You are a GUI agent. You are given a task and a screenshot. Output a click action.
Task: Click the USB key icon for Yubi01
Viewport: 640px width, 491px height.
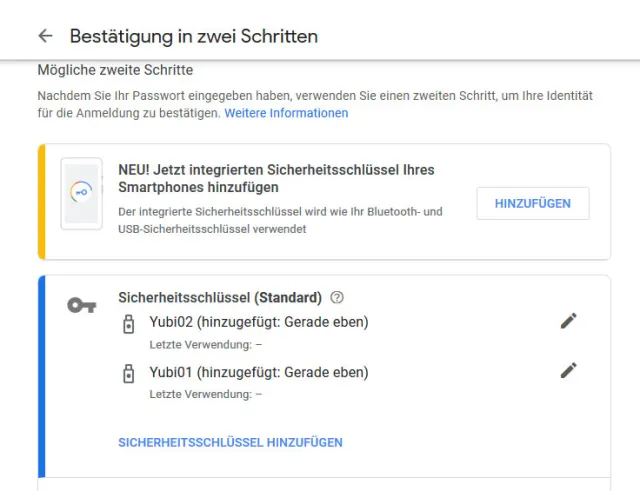128,374
